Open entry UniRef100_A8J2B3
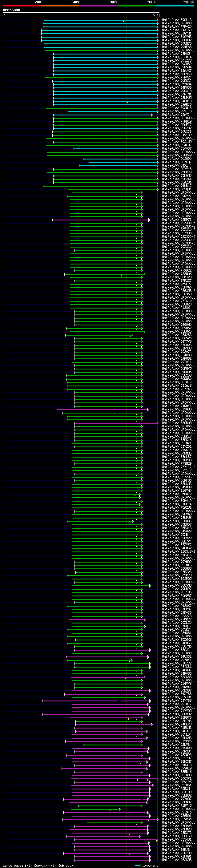The height and width of the screenshot is (868, 197). coord(177,335)
